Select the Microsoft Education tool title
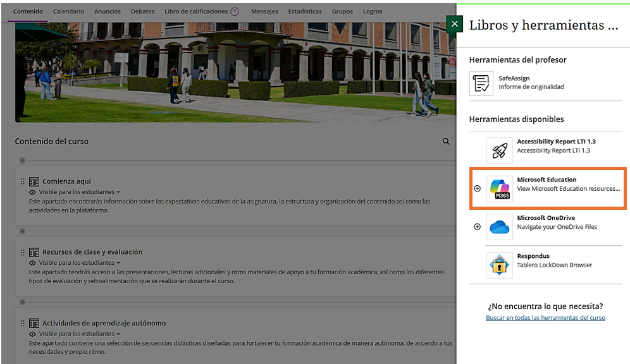Viewport: 630px width, 364px height. [547, 180]
